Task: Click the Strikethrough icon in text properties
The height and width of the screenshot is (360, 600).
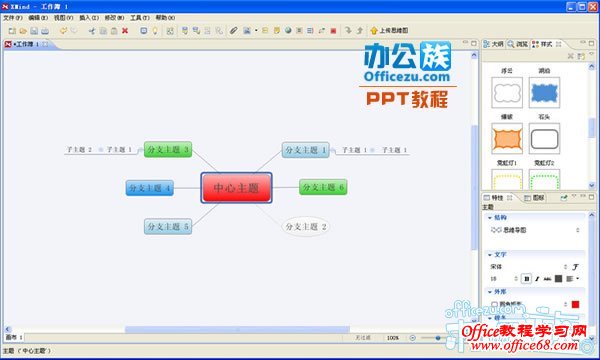Action: [547, 279]
